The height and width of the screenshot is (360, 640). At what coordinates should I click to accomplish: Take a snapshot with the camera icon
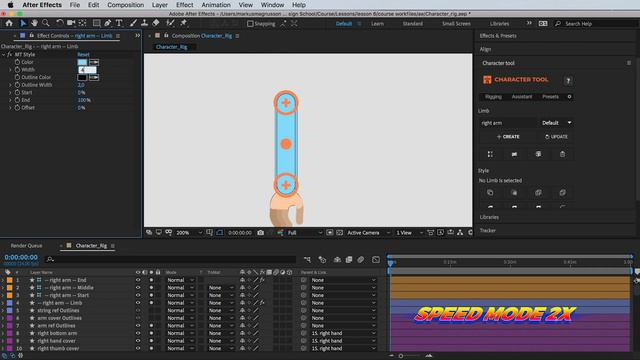tap(260, 233)
